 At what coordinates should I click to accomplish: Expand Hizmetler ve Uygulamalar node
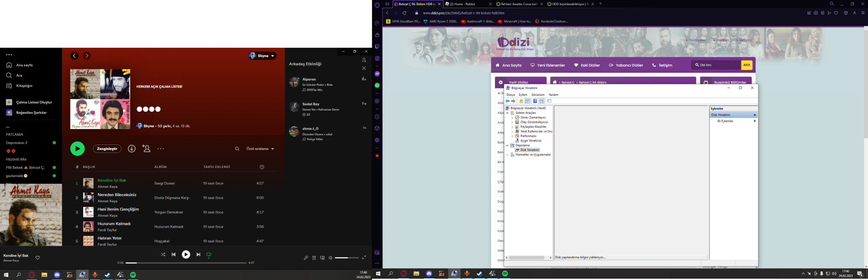[x=507, y=155]
